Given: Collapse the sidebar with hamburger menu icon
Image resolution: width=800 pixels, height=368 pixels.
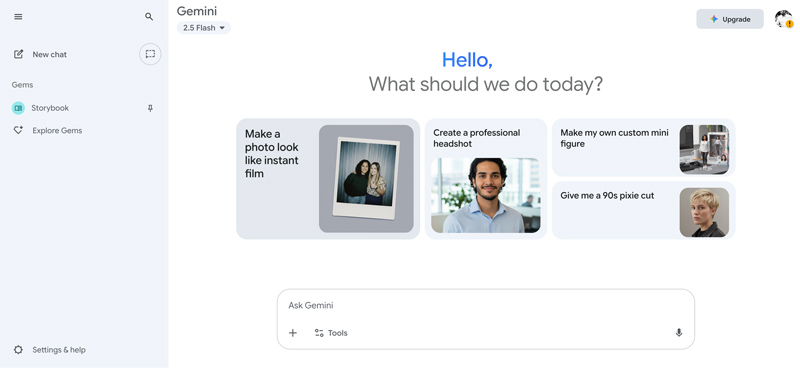Looking at the screenshot, I should (x=18, y=17).
